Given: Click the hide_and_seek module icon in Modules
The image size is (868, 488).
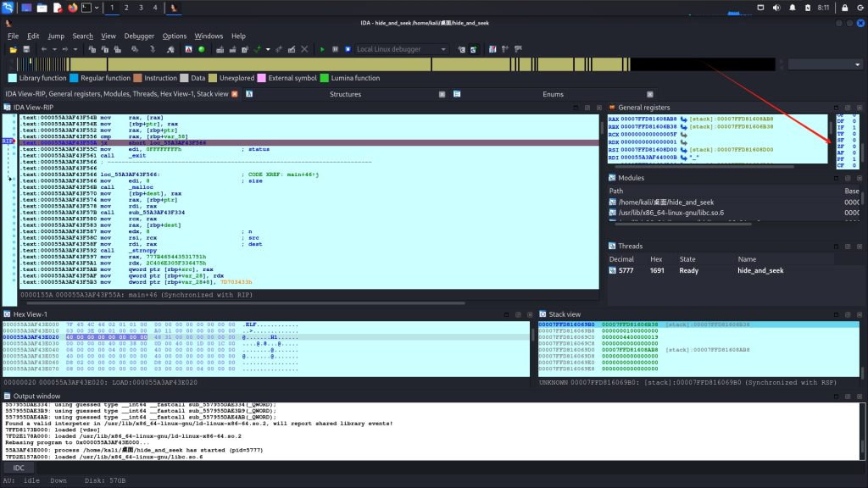Looking at the screenshot, I should pos(613,202).
